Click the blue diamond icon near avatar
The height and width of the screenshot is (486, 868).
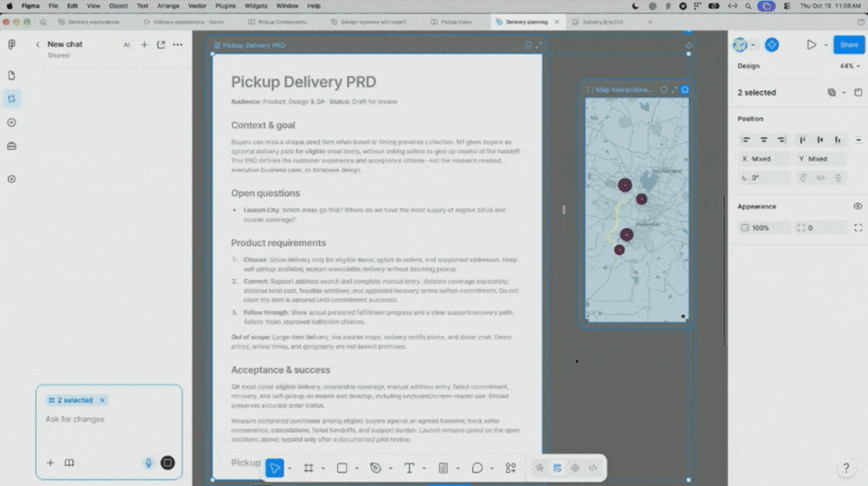[771, 45]
